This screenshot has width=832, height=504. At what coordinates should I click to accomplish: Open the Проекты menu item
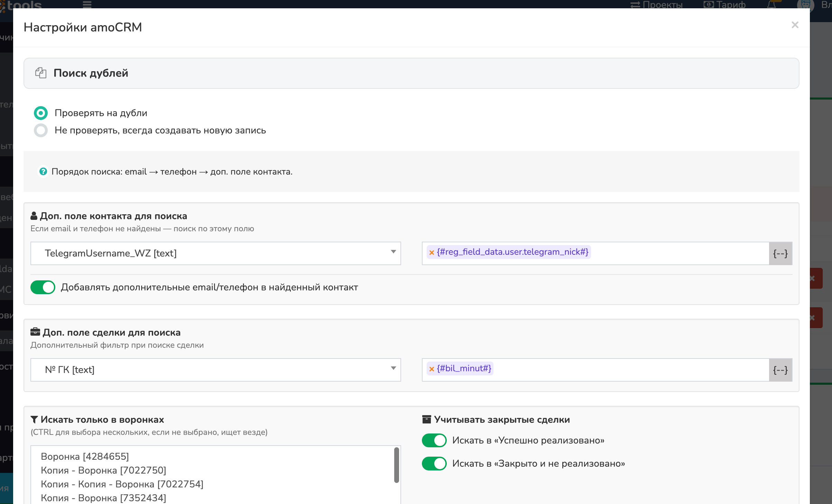click(x=656, y=4)
